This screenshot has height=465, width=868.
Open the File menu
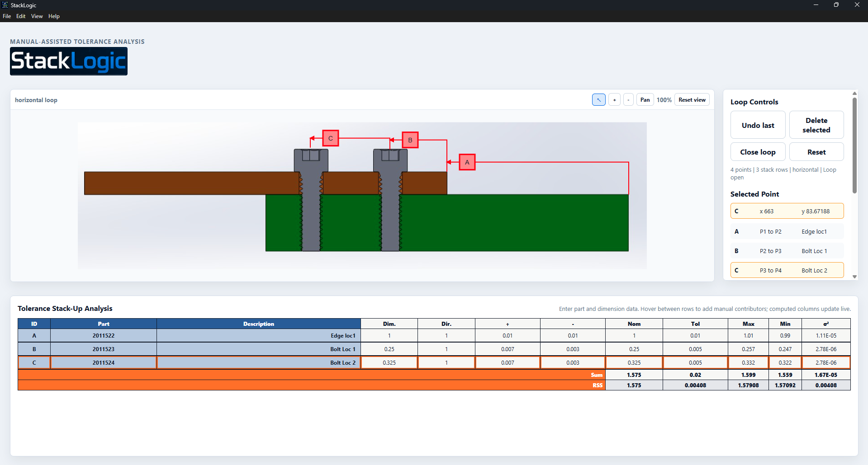tap(7, 16)
